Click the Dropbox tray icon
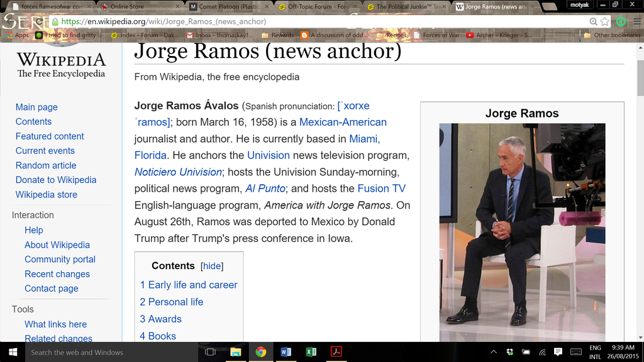This screenshot has height=362, width=644. [x=509, y=352]
